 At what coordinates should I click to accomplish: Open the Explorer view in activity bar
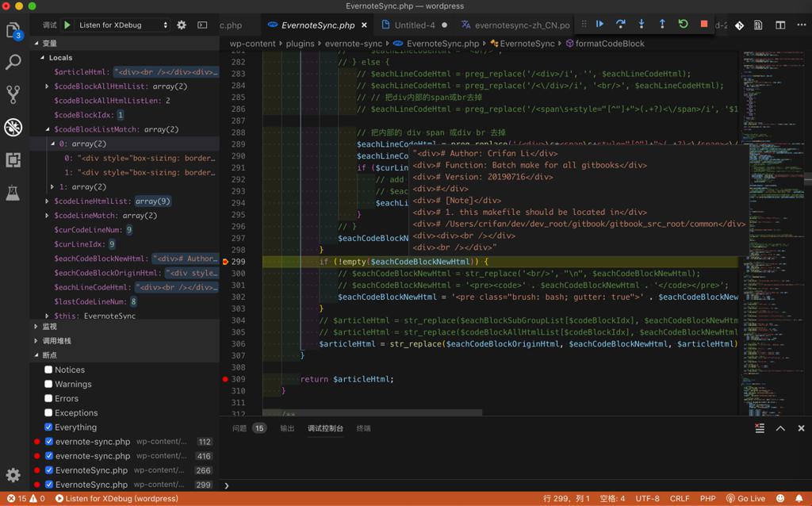pyautogui.click(x=13, y=31)
